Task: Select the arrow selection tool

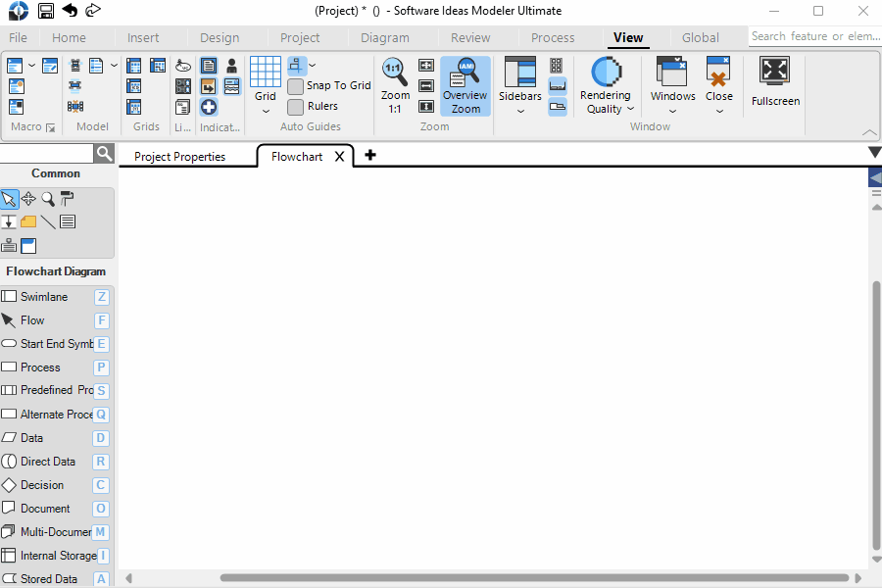Action: tap(10, 199)
